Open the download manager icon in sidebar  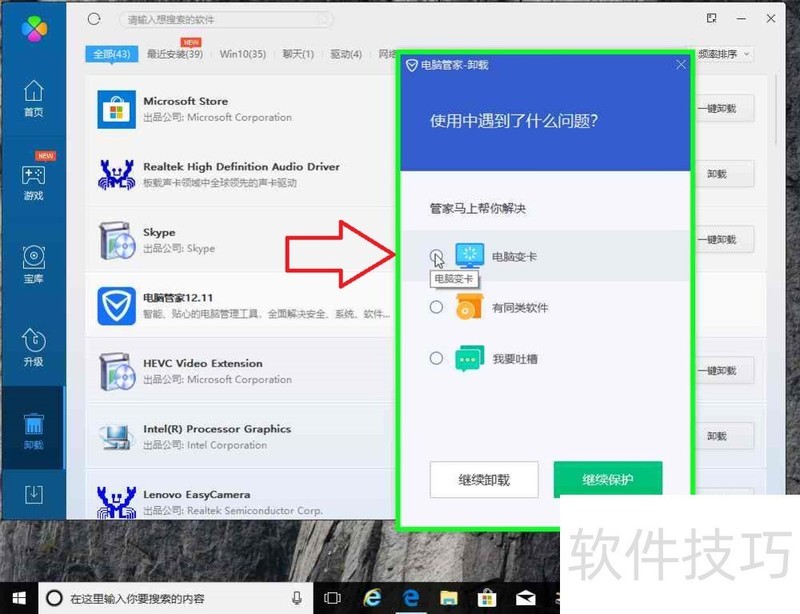point(34,494)
